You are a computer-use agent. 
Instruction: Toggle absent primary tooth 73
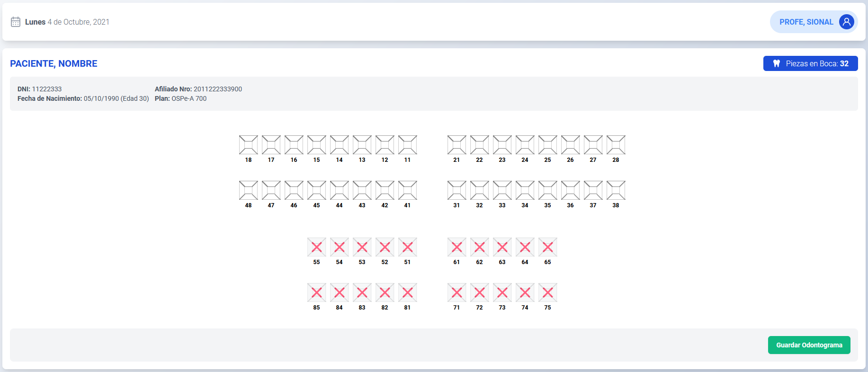click(x=502, y=292)
